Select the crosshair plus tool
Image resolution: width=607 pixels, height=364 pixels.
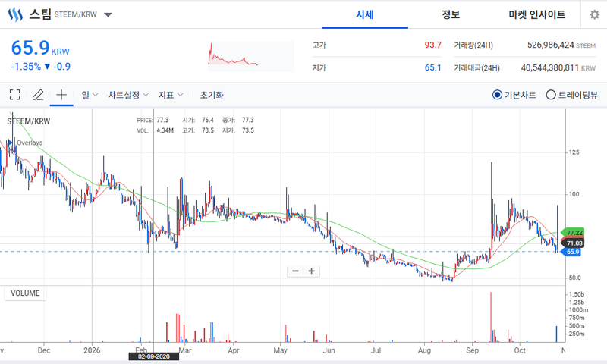[61, 95]
